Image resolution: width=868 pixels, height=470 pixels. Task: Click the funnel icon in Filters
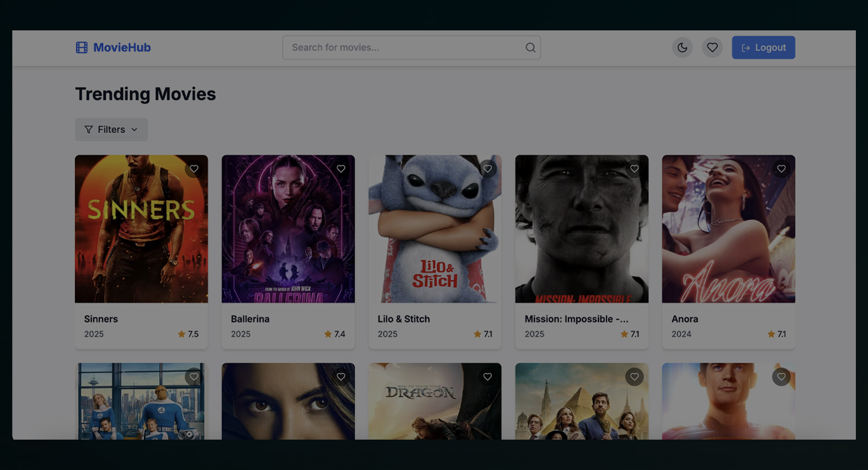click(88, 129)
